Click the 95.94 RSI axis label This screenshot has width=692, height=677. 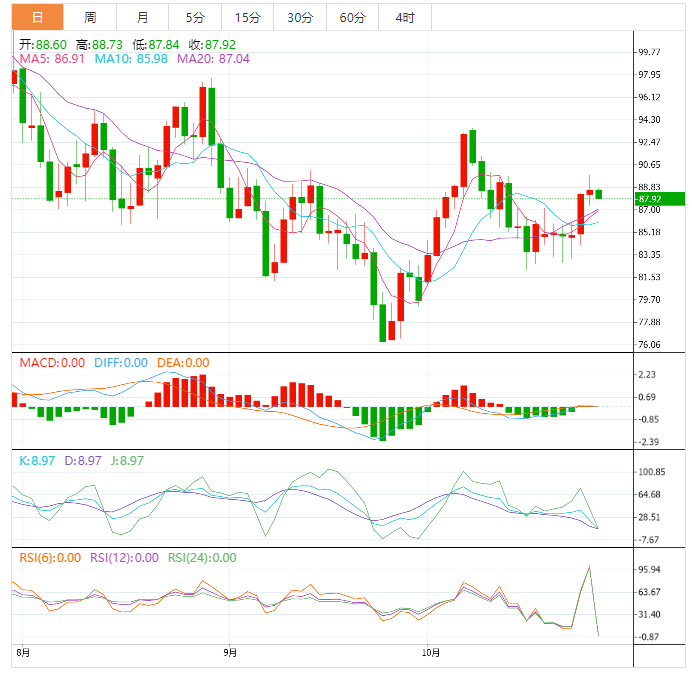click(649, 570)
